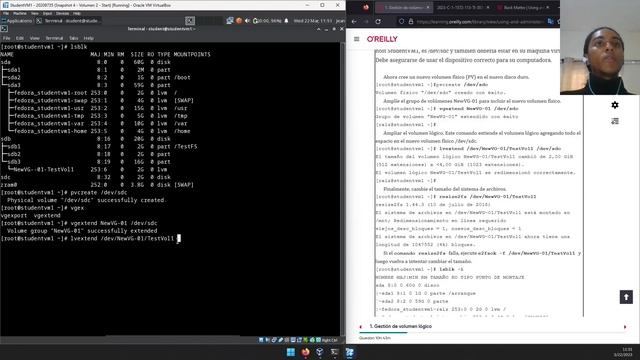This screenshot has height=360, width=640.
Task: Open terminal Edit menu
Action: pyautogui.click(x=20, y=38)
